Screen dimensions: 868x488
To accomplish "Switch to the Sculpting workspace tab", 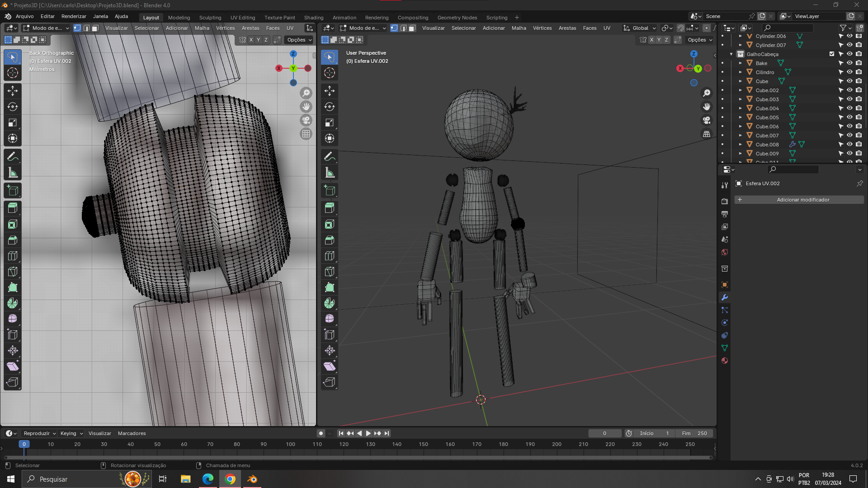I will coord(210,18).
